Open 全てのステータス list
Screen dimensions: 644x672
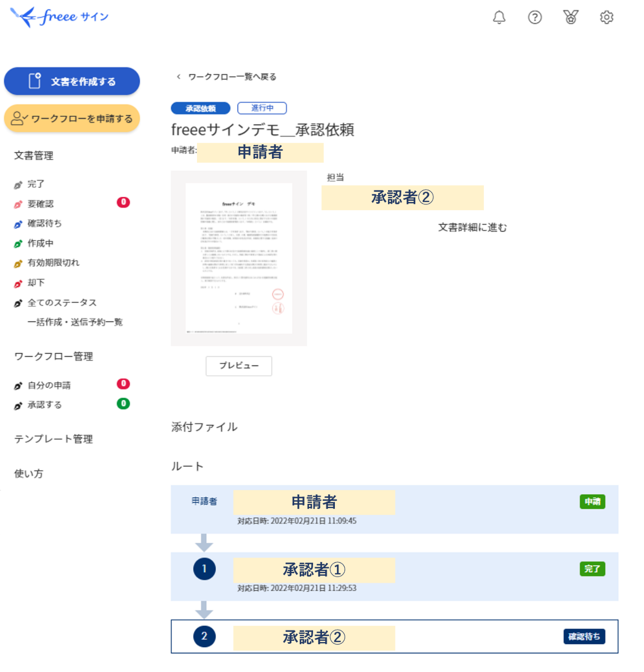pyautogui.click(x=62, y=303)
